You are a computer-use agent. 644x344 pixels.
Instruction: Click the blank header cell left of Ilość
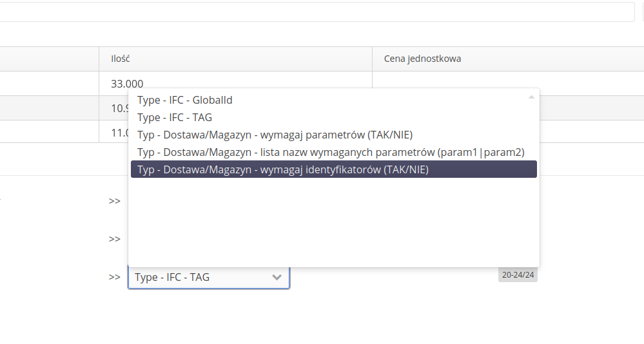(x=48, y=59)
